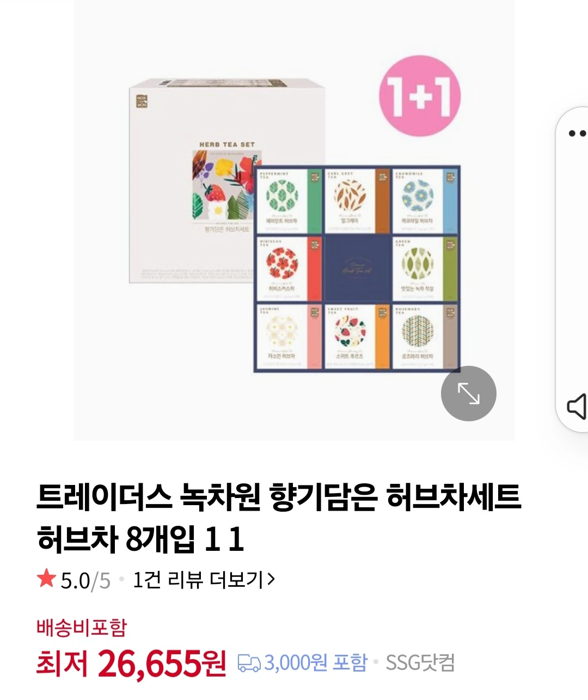Tap the Chamomile tea box in image
Viewport: 588px width, 700px height.
pos(425,201)
